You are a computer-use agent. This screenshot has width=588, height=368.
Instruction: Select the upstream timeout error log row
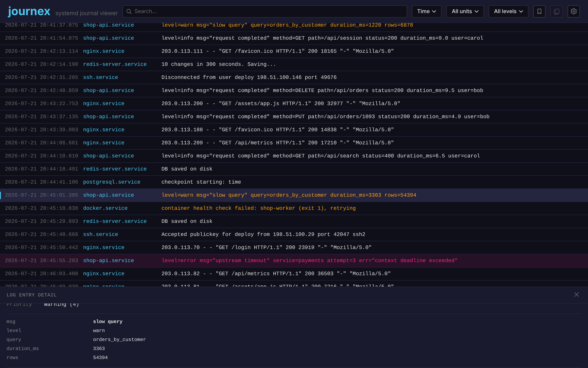tap(294, 261)
